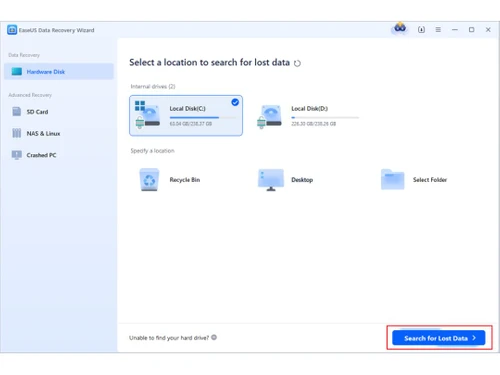Choose Desktop location
The width and height of the screenshot is (500, 375).
click(x=302, y=180)
